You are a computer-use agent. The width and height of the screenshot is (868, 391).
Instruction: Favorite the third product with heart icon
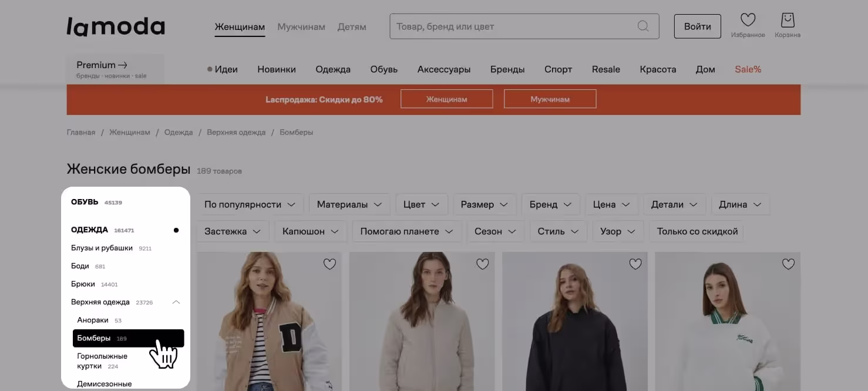click(x=635, y=264)
